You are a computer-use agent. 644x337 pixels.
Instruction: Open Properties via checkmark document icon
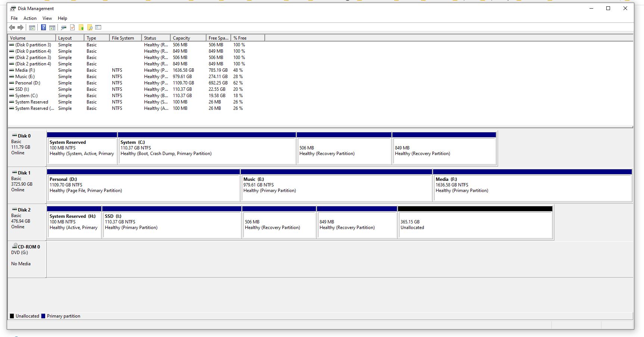[x=72, y=27]
